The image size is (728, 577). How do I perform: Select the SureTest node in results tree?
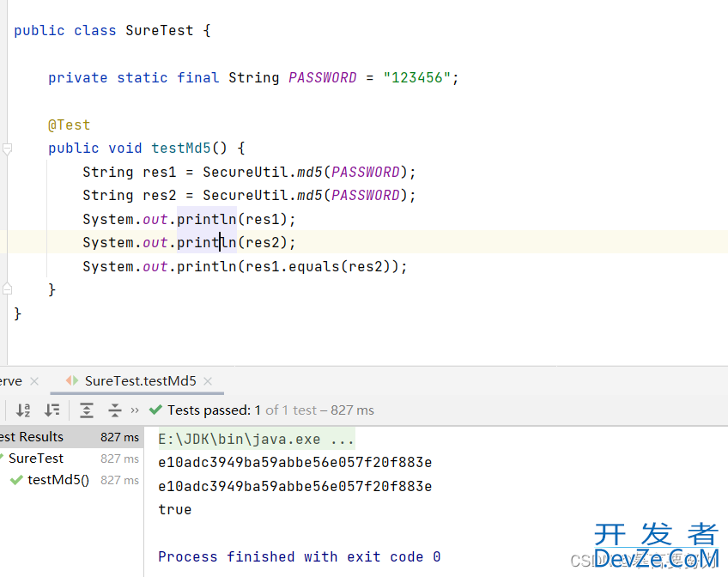tap(36, 459)
